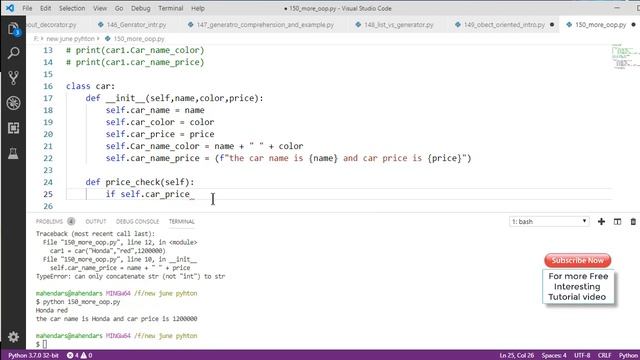Click the code minimap overview
The width and height of the screenshot is (640, 360).
click(625, 56)
